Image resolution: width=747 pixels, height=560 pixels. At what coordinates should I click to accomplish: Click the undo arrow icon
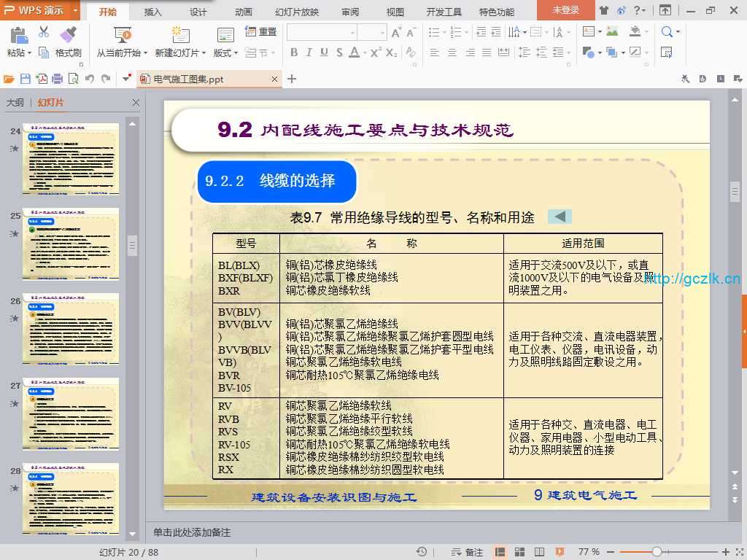[x=89, y=79]
